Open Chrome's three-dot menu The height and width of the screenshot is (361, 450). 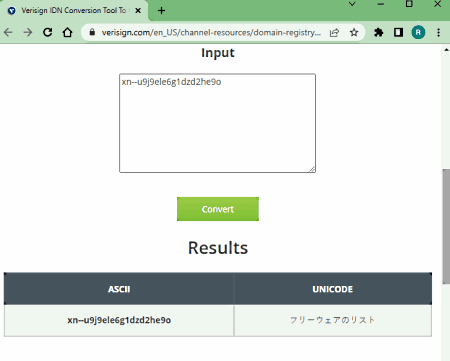(x=438, y=32)
